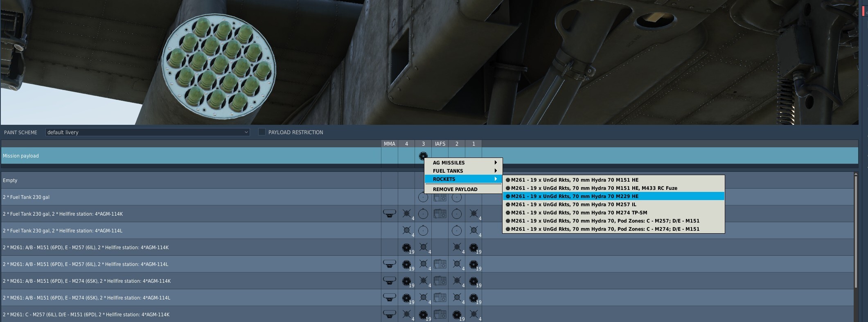Click station 3 column header

[x=423, y=144]
